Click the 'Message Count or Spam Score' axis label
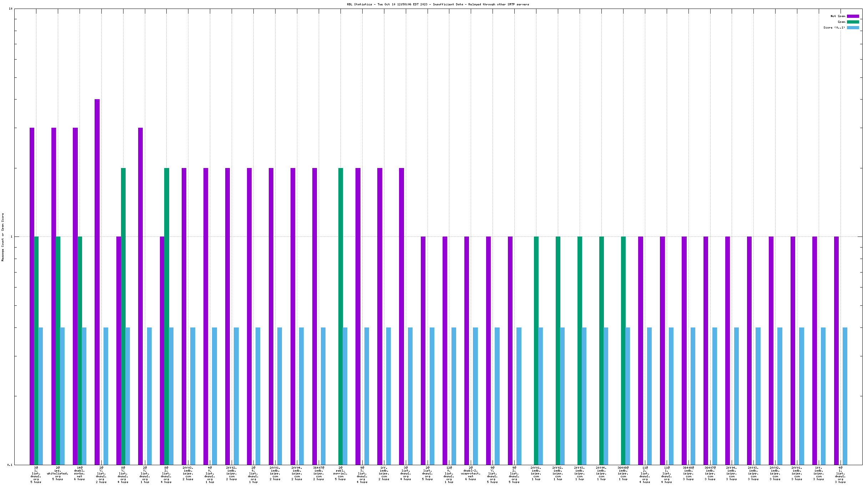This screenshot has height=488, width=868. pos(3,237)
